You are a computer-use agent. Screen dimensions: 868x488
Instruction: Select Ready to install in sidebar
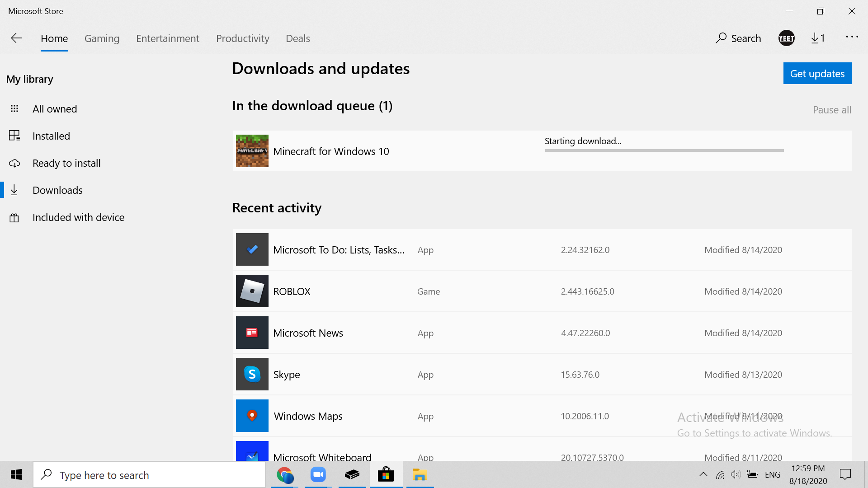(66, 163)
